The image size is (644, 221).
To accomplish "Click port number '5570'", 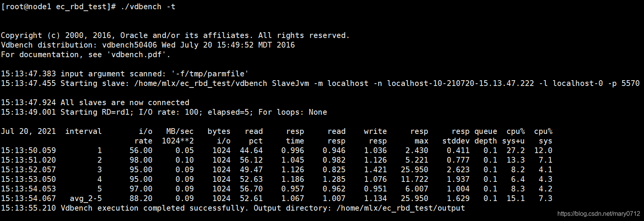I will tap(631, 83).
